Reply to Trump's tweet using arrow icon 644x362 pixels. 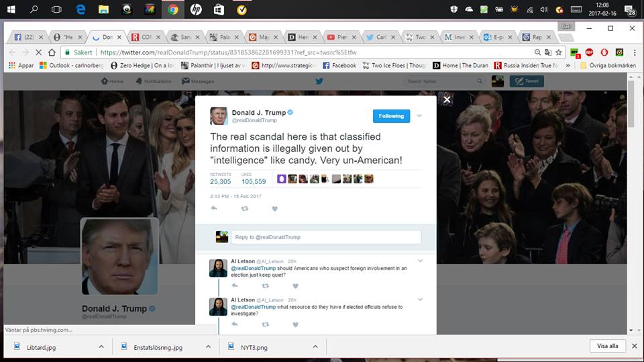214,209
